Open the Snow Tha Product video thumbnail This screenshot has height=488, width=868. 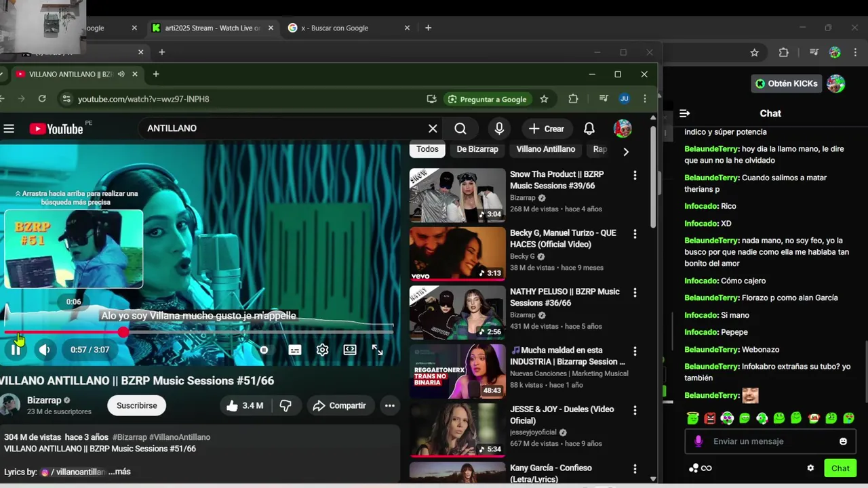tap(458, 195)
